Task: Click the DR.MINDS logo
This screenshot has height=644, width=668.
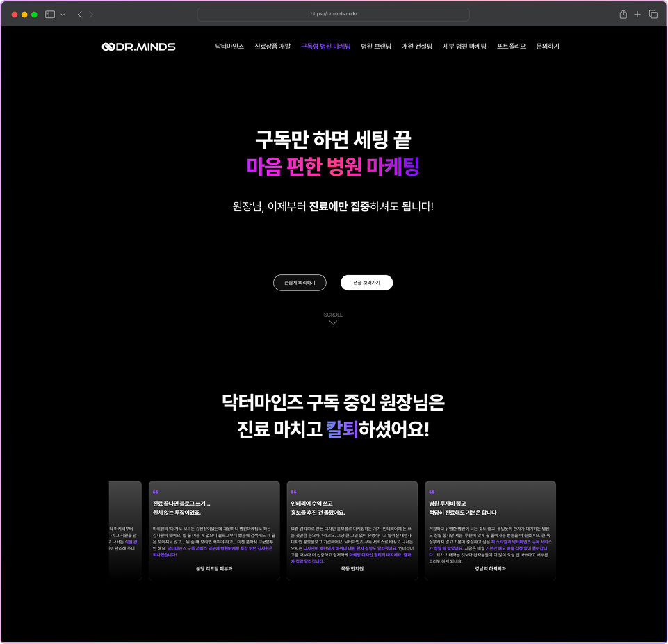Action: pos(138,47)
